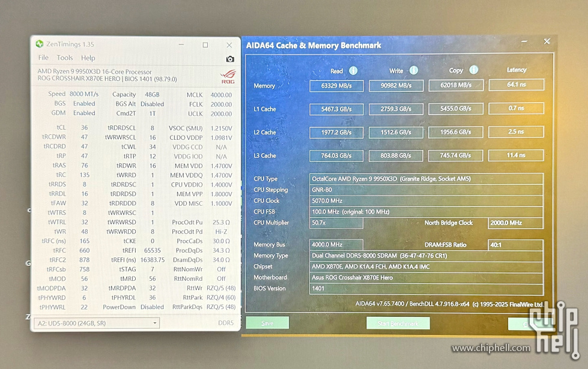Expand the A2: UD5-8000 module dropdown
The image size is (588, 369).
(x=97, y=323)
